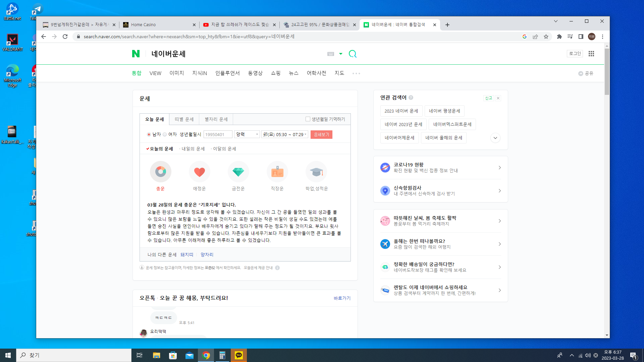Screen dimensions: 644x362
Task: Select 여자 radio button
Action: (165, 134)
